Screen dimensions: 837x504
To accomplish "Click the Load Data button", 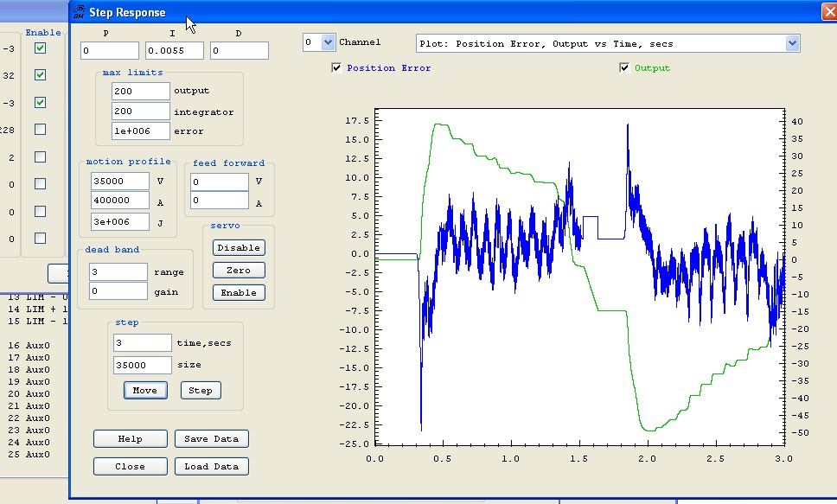I will pyautogui.click(x=212, y=466).
